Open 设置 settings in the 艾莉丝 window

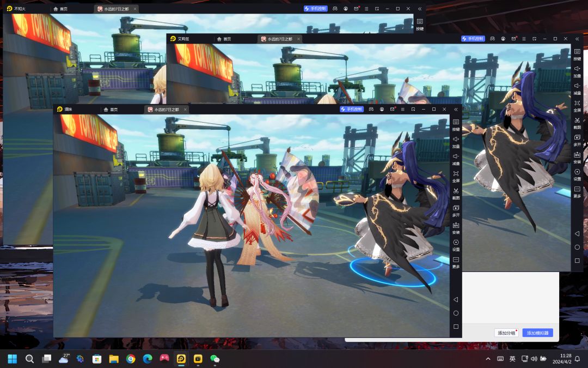(x=577, y=175)
